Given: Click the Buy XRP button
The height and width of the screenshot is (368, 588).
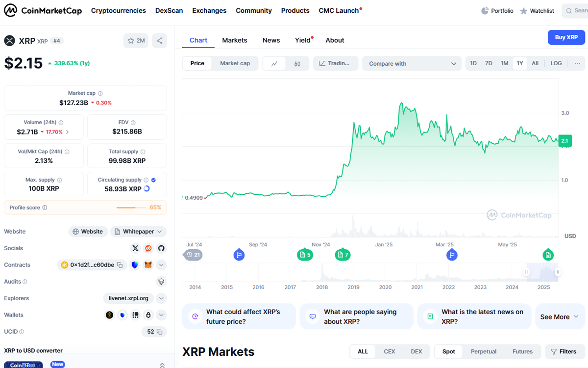Looking at the screenshot, I should [x=566, y=37].
